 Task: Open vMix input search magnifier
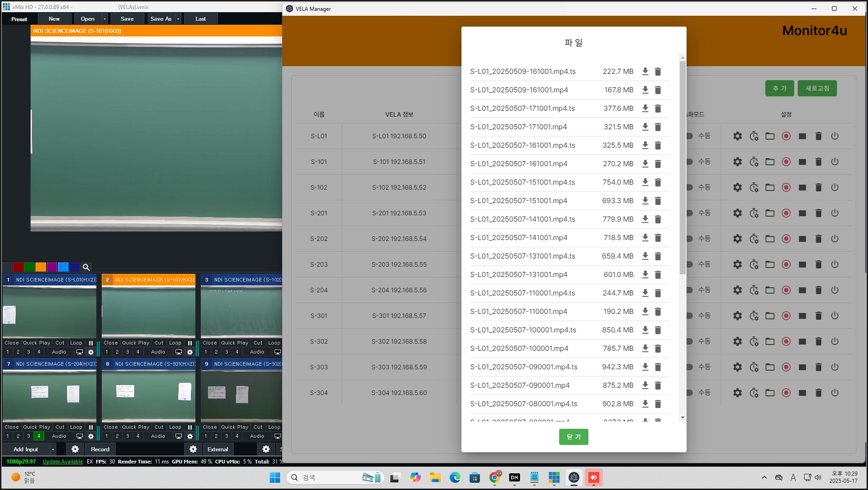[x=86, y=267]
